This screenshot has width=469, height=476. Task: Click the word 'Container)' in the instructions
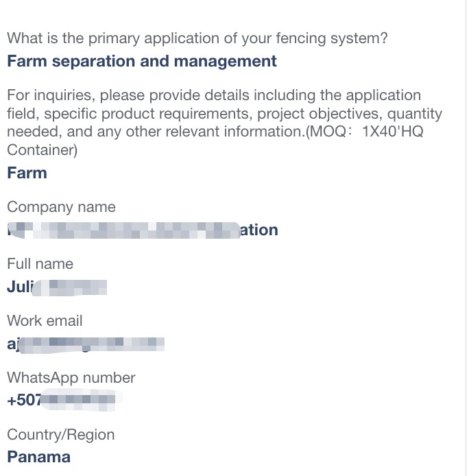point(43,150)
